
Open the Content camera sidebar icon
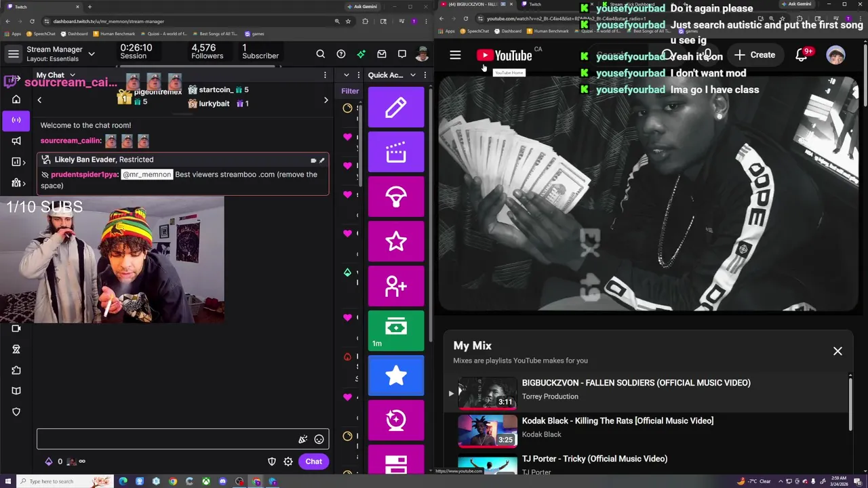point(16,329)
